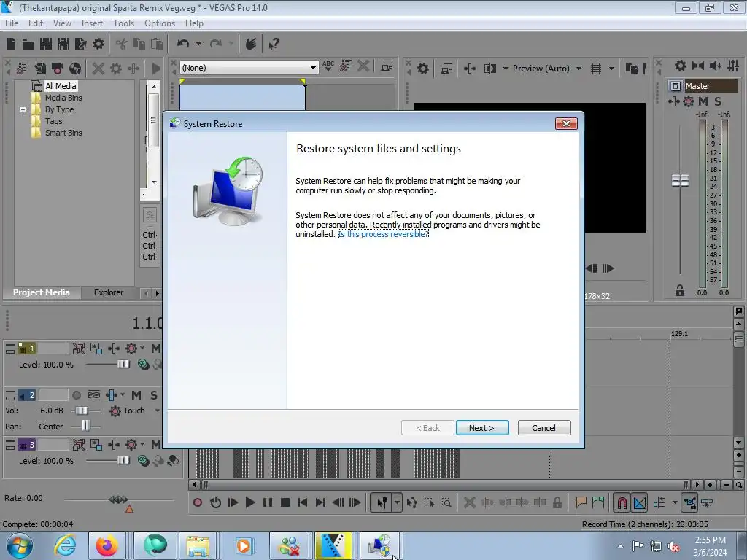The image size is (747, 560).
Task: Open the File menu
Action: coord(12,23)
